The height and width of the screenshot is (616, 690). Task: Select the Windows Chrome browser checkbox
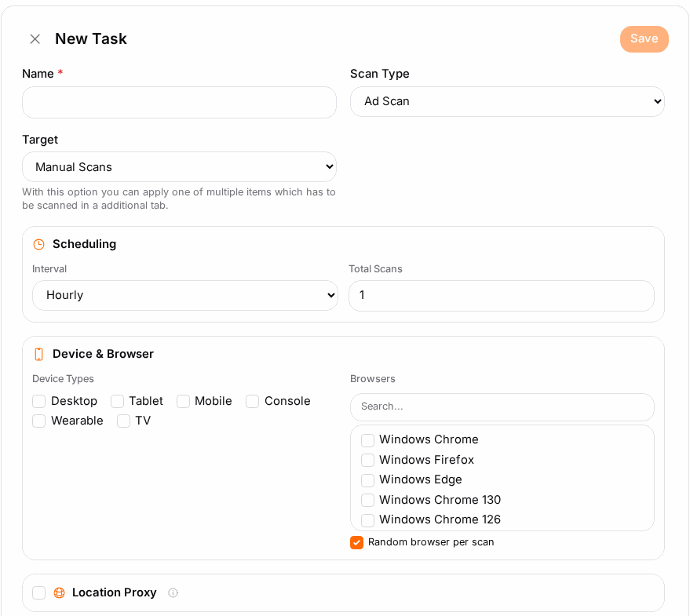(x=367, y=440)
